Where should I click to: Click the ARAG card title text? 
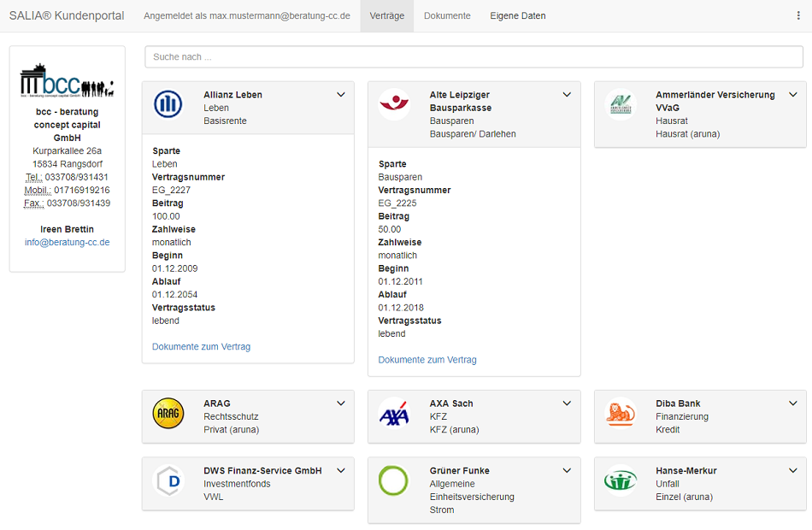pyautogui.click(x=216, y=403)
